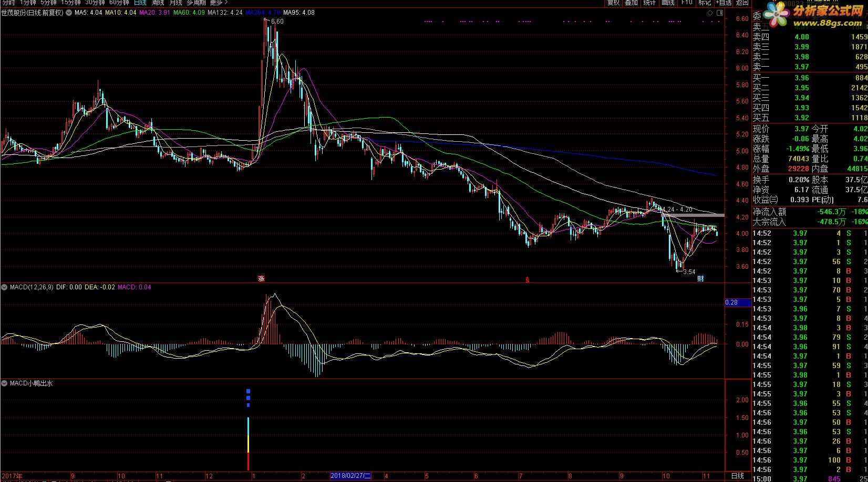Click the 买一 3.96 bid row
868x482 pixels.
click(x=810, y=78)
